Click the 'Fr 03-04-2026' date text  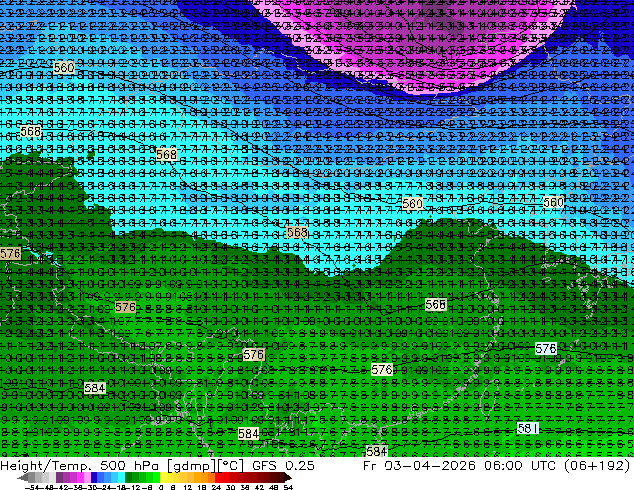419,465
